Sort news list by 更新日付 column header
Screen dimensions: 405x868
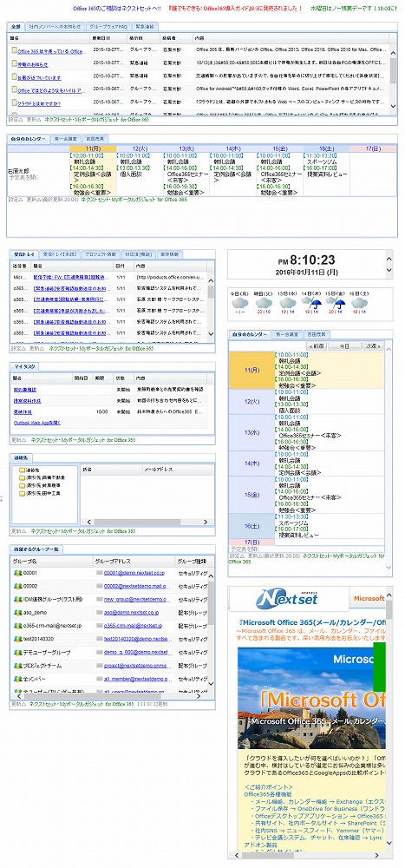point(109,37)
